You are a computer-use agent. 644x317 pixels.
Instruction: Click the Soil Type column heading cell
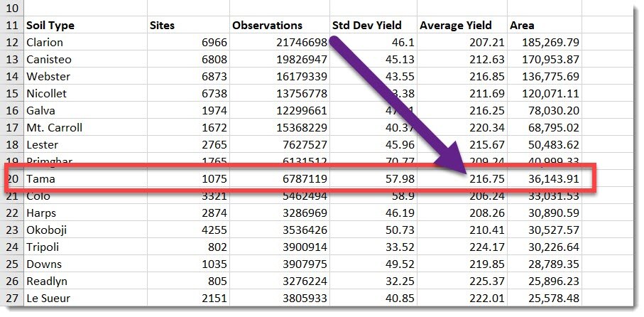tap(50, 26)
